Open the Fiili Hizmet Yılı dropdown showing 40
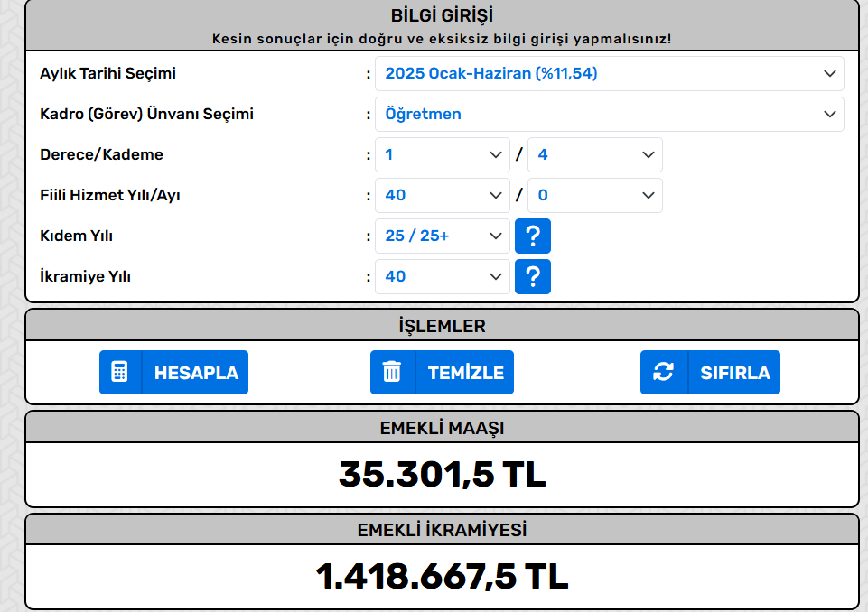The width and height of the screenshot is (868, 612). coord(443,195)
